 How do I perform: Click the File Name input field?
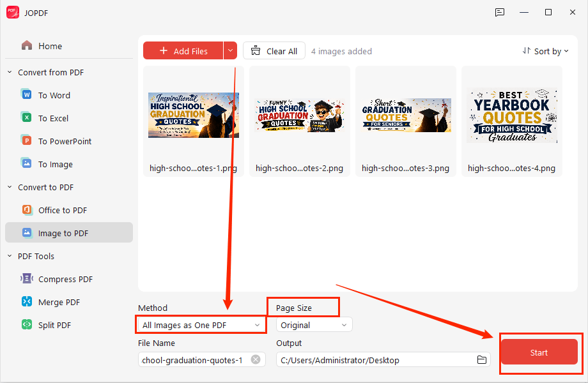[202, 359]
